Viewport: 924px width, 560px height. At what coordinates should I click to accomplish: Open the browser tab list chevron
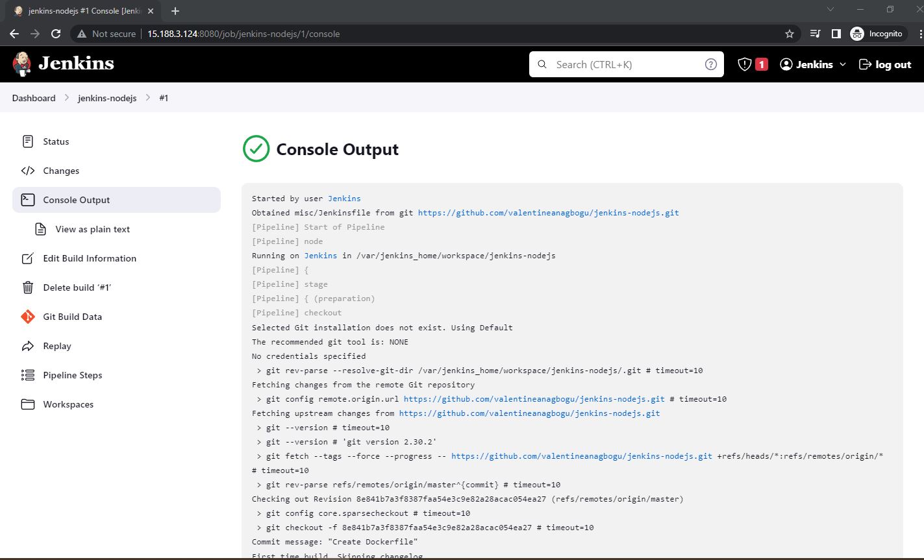click(830, 10)
